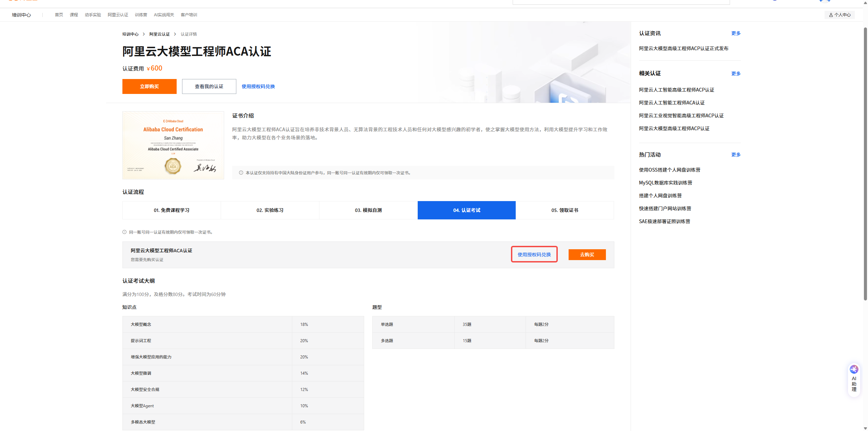Click 更多 beside 认证资讯
The image size is (868, 431).
click(736, 33)
